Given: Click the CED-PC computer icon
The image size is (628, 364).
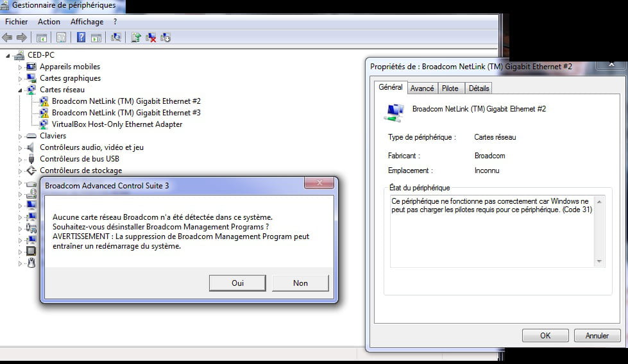Looking at the screenshot, I should coord(19,55).
